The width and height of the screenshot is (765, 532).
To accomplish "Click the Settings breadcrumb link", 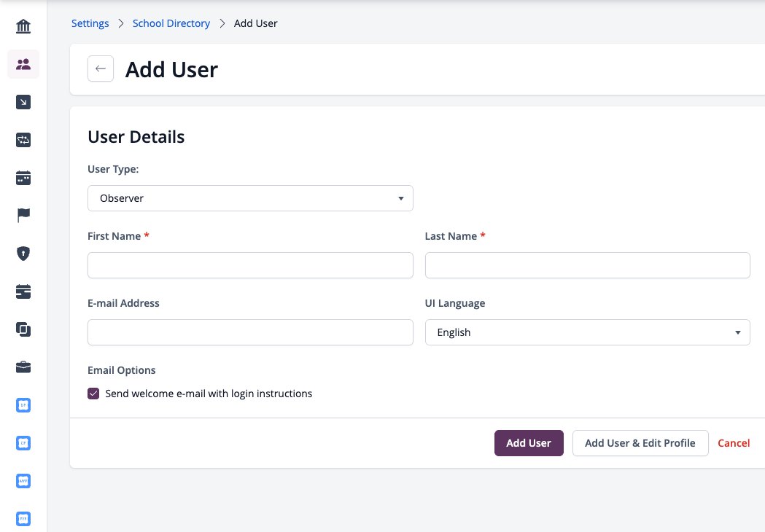I will pos(90,23).
